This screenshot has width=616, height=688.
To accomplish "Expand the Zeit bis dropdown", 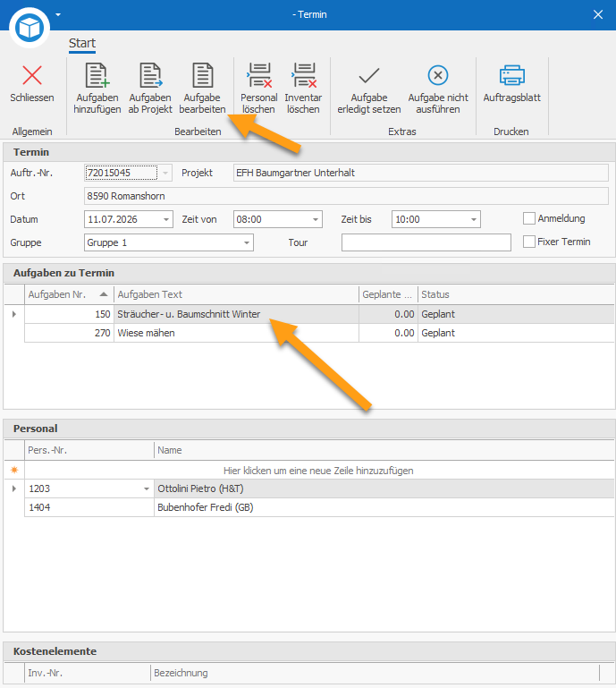I will click(474, 219).
